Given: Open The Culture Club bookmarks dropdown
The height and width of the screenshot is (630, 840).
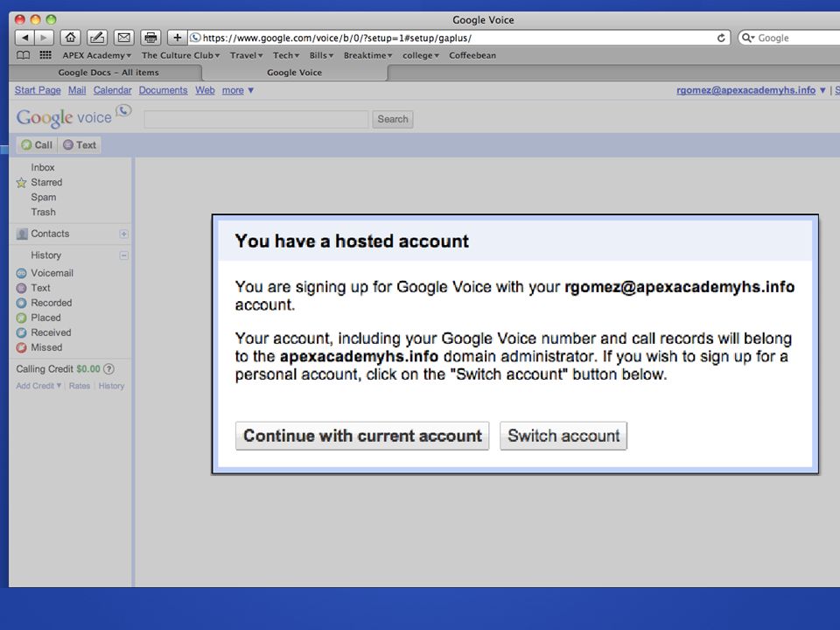Looking at the screenshot, I should tap(180, 55).
